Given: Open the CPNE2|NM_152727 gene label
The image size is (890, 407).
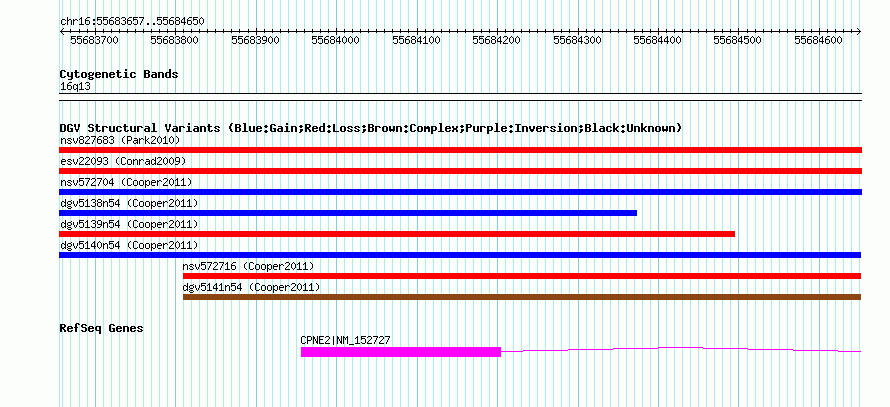Looking at the screenshot, I should click(345, 341).
